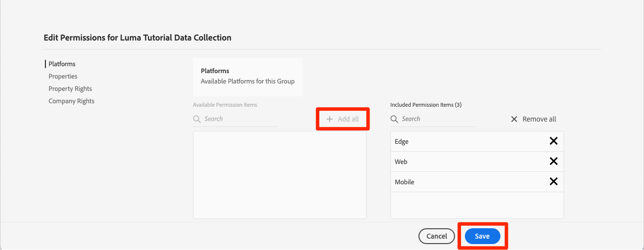Click the Available items search magnifier icon

[197, 119]
